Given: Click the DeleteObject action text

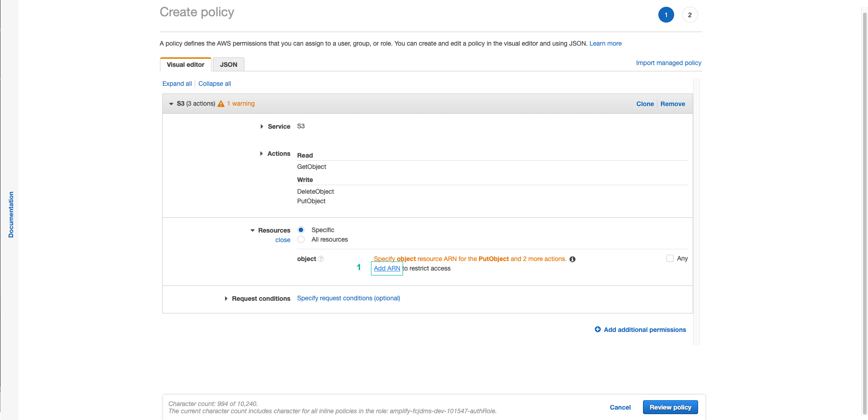Looking at the screenshot, I should tap(315, 191).
